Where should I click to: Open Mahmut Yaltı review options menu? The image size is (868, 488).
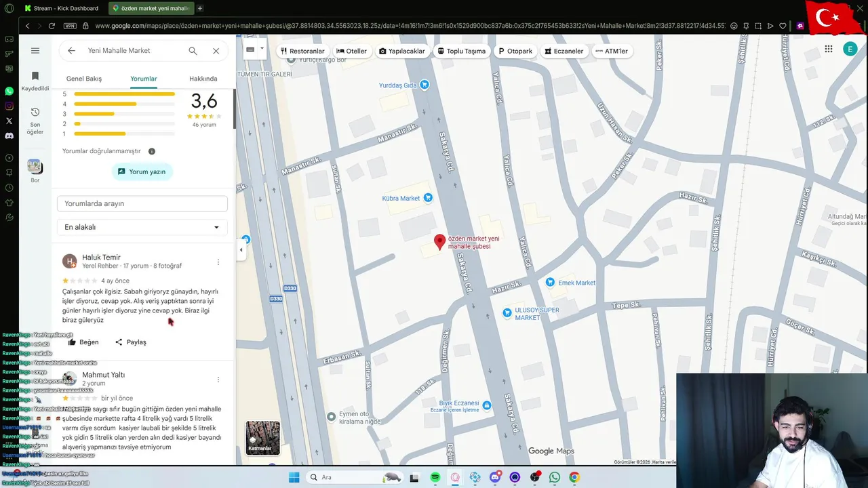coord(218,380)
